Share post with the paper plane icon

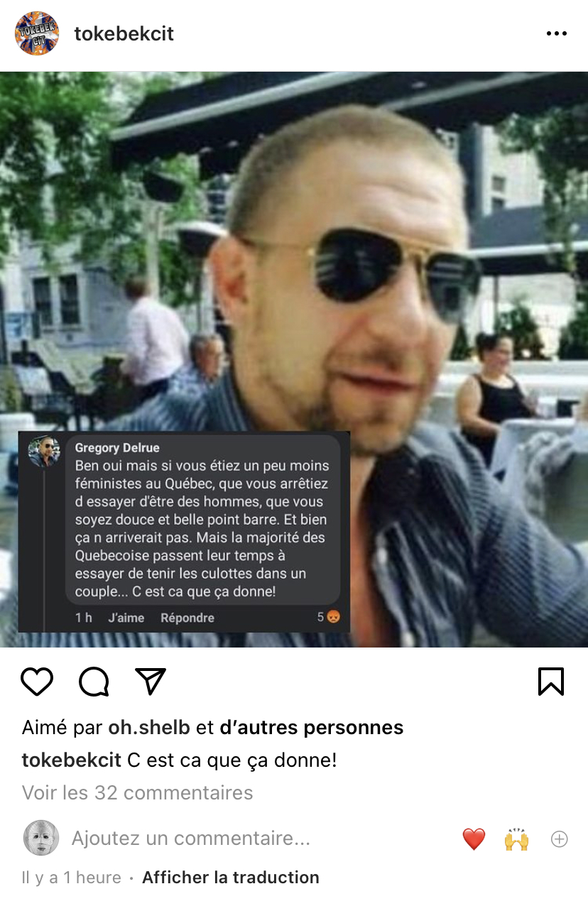151,681
